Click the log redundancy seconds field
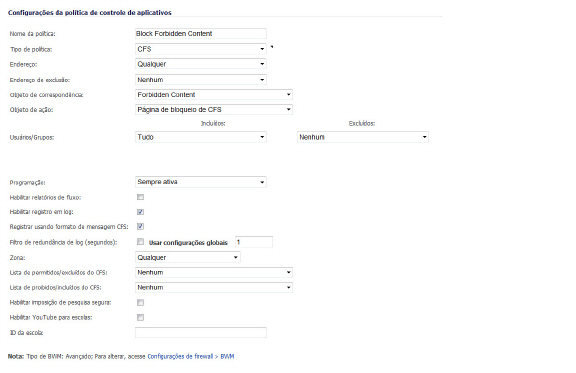This screenshot has height=373, width=576. point(254,242)
